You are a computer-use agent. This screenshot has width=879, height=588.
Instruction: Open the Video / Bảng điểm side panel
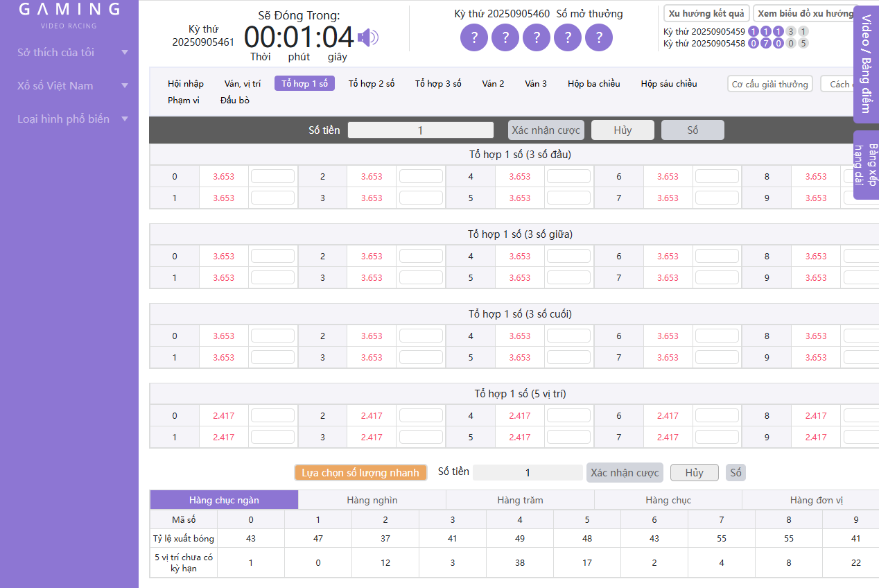[x=865, y=64]
